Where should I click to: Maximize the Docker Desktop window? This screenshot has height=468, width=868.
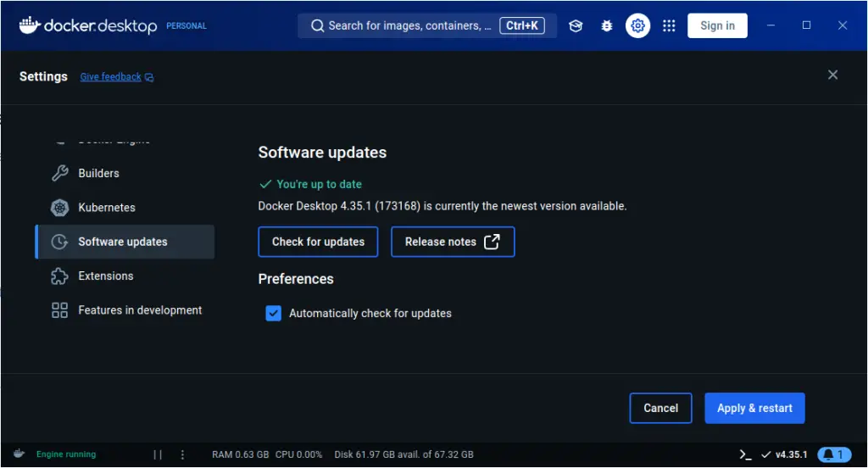coord(807,25)
